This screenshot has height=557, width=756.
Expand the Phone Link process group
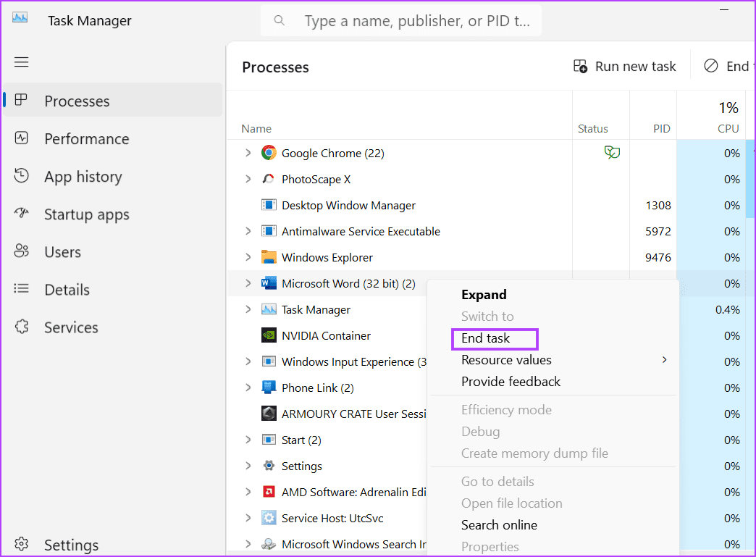(248, 388)
